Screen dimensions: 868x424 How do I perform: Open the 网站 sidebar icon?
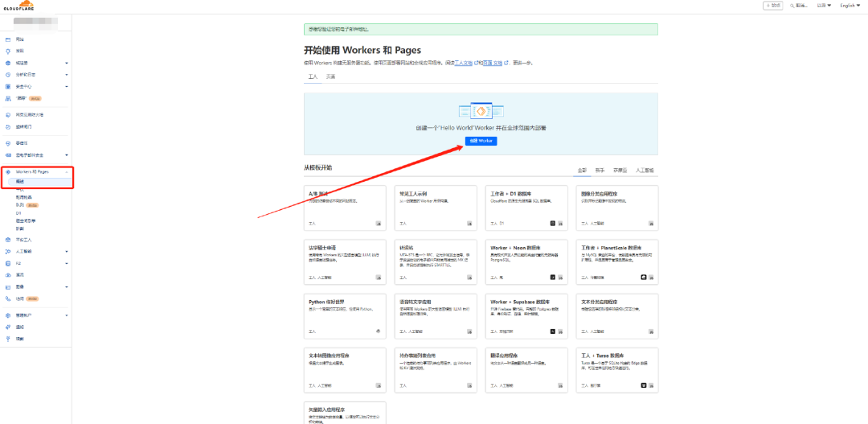[x=8, y=40]
